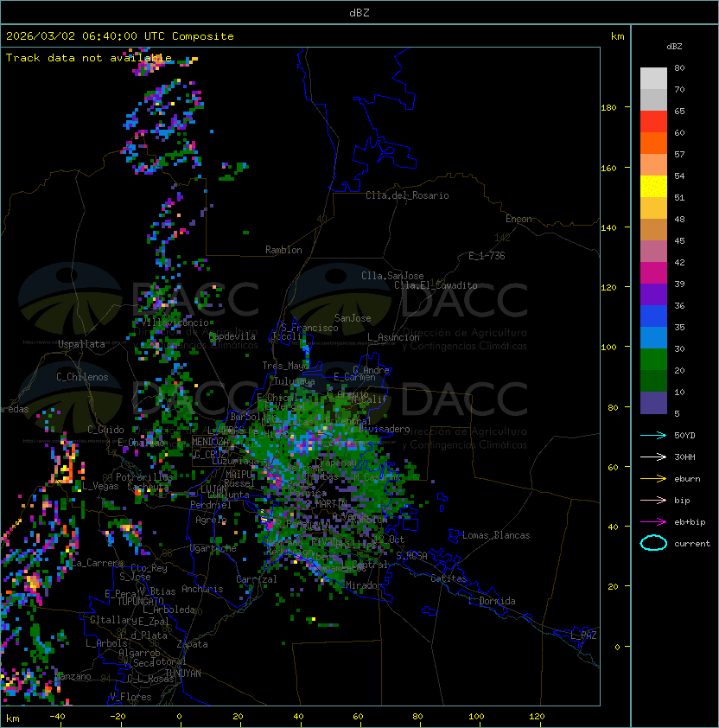Viewport: 719px width, 728px height.
Task: Click the 'dBZ' title at top center
Action: (359, 12)
